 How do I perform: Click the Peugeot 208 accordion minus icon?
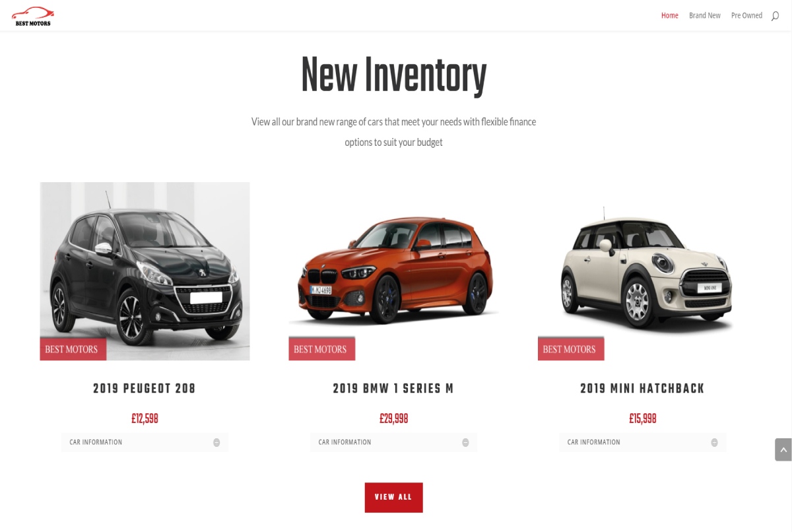click(x=216, y=442)
